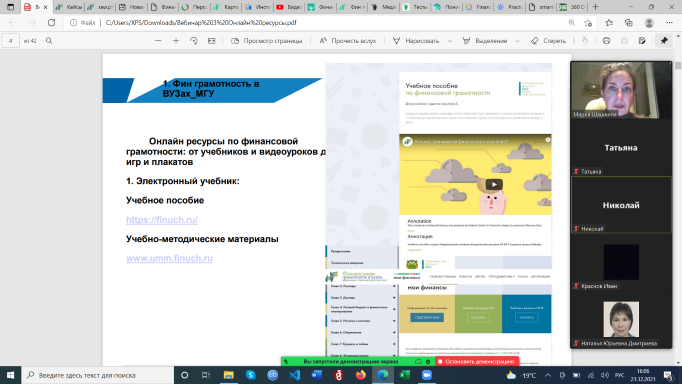Toggle the Draw tool (Нарисовать)
Screen dimensions: 682x384
pyautogui.click(x=416, y=40)
